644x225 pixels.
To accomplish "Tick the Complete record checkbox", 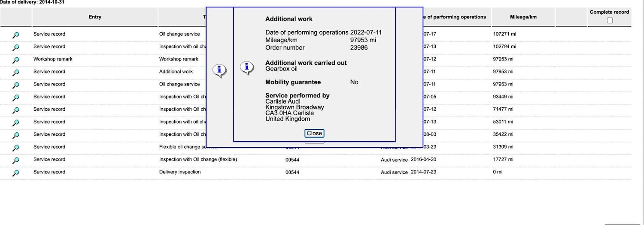I will (610, 21).
